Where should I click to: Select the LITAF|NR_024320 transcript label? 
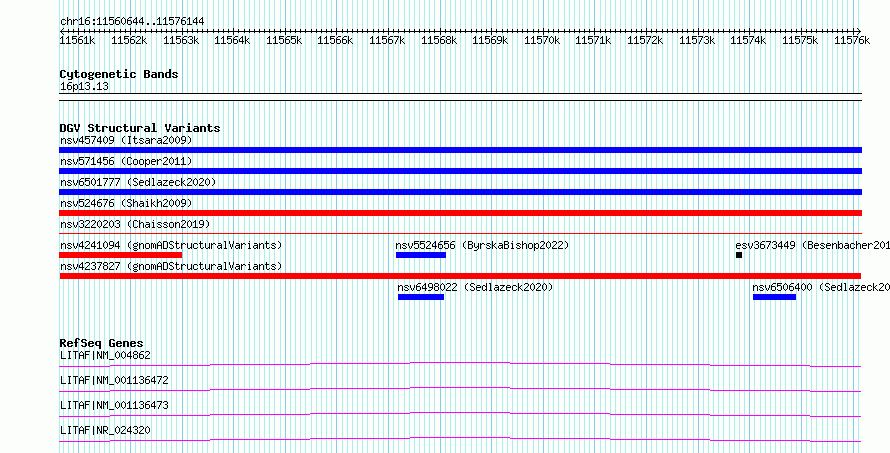[x=105, y=430]
